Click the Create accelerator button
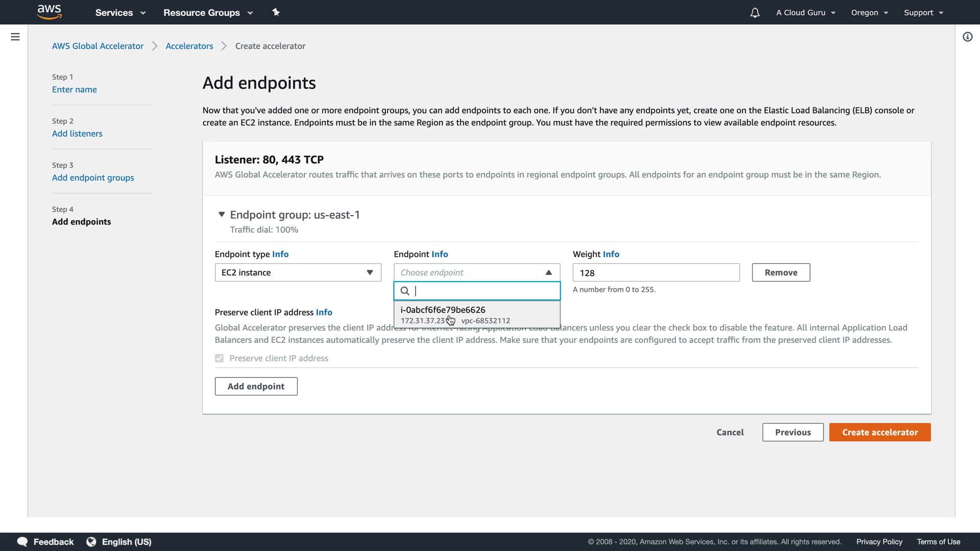Image resolution: width=980 pixels, height=551 pixels. point(879,432)
